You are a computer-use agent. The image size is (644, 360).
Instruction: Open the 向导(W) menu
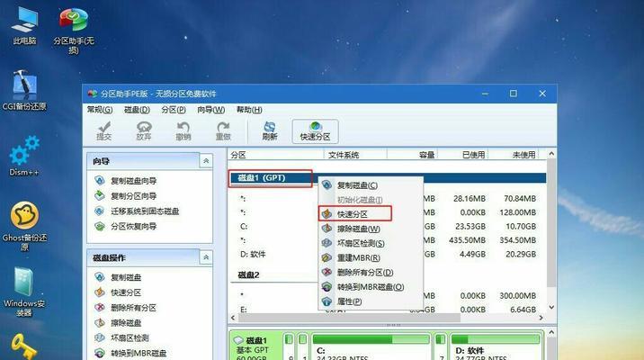pos(210,110)
